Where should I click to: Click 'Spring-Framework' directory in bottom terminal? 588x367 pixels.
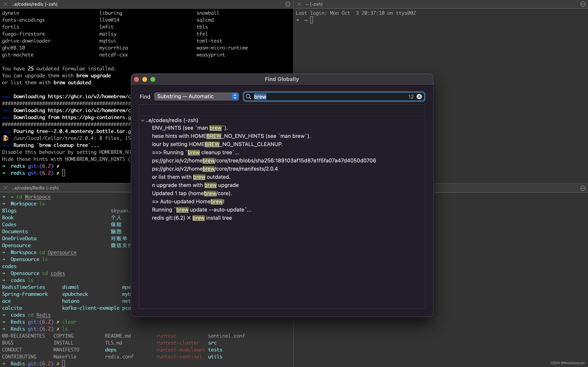tap(25, 294)
